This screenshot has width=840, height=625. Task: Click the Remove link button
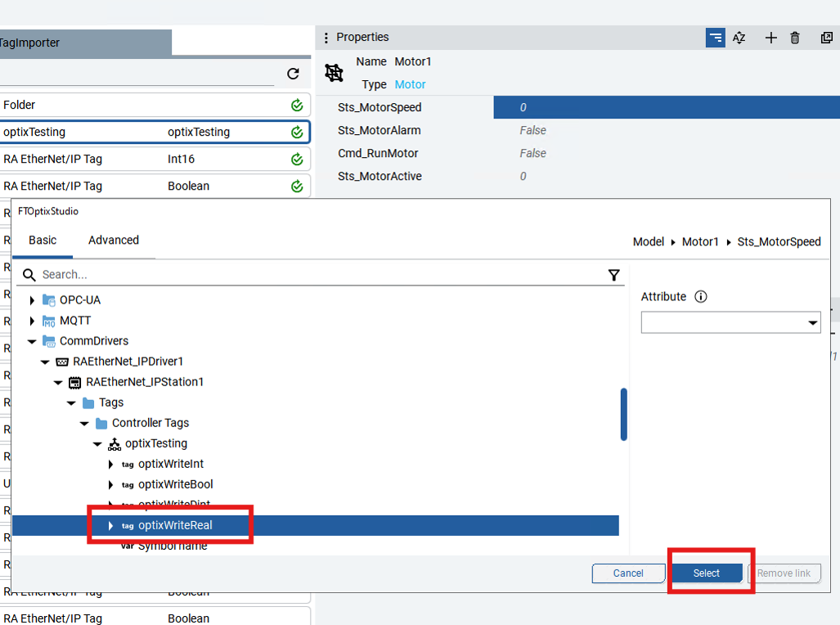784,573
